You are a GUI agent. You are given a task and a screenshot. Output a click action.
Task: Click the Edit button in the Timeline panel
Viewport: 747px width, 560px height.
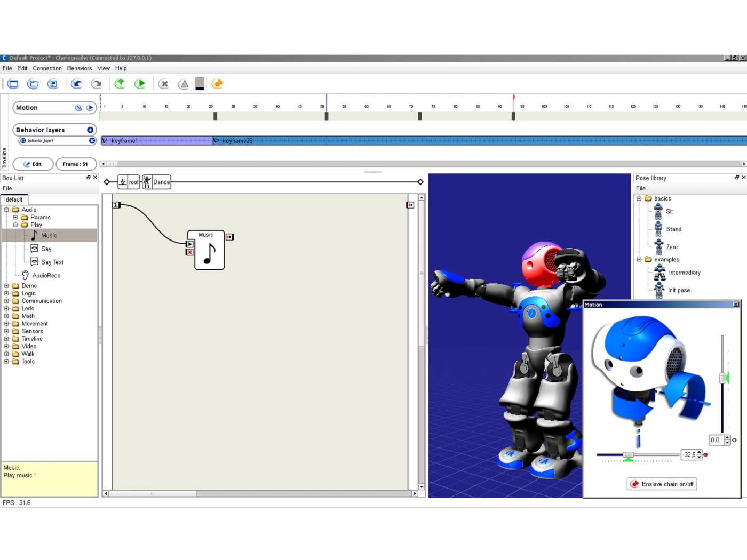tap(33, 164)
